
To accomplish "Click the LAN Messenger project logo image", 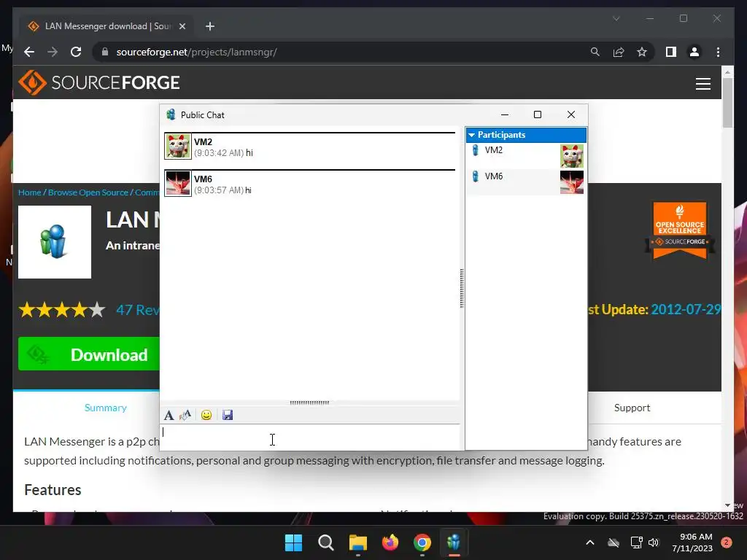I will [55, 242].
